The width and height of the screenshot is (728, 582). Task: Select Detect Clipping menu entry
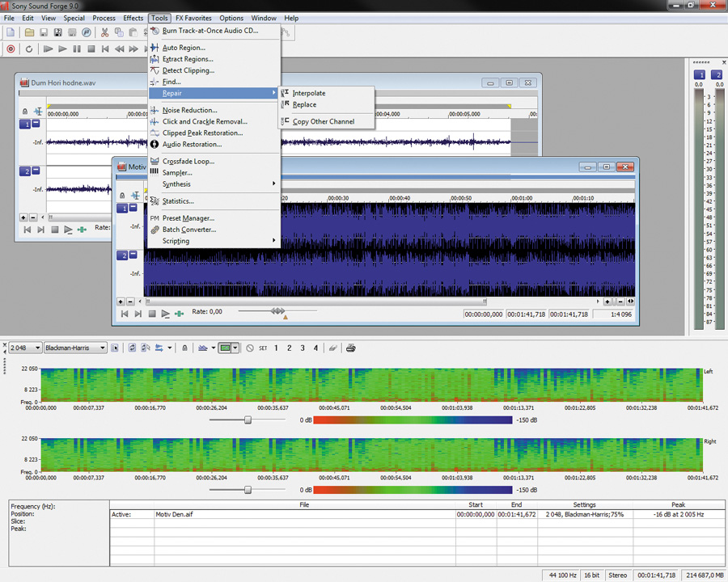point(214,70)
